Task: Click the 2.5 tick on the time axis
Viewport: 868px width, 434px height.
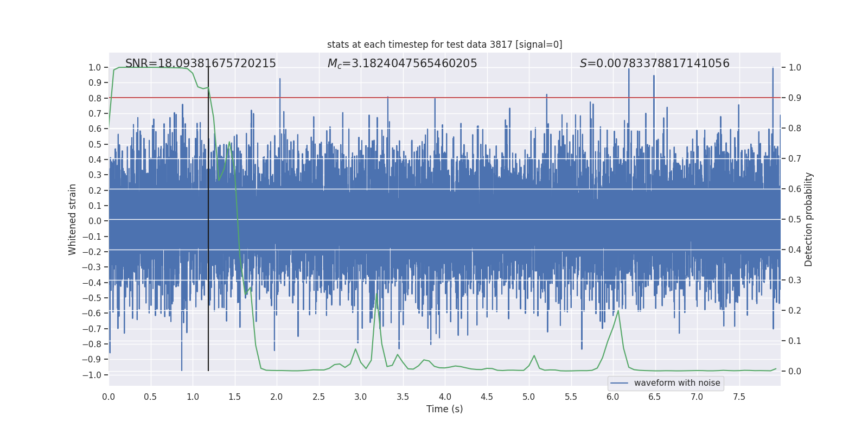Action: (318, 397)
